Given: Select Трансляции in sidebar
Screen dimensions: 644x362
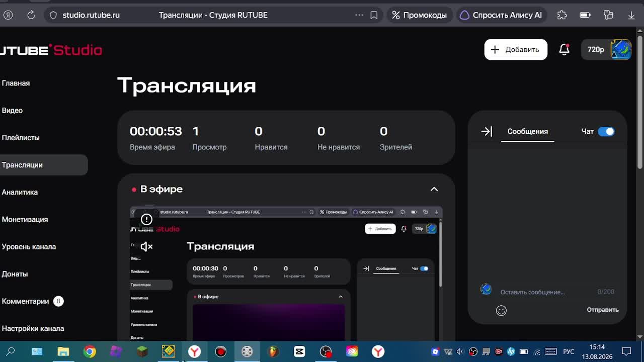Looking at the screenshot, I should click(x=43, y=165).
